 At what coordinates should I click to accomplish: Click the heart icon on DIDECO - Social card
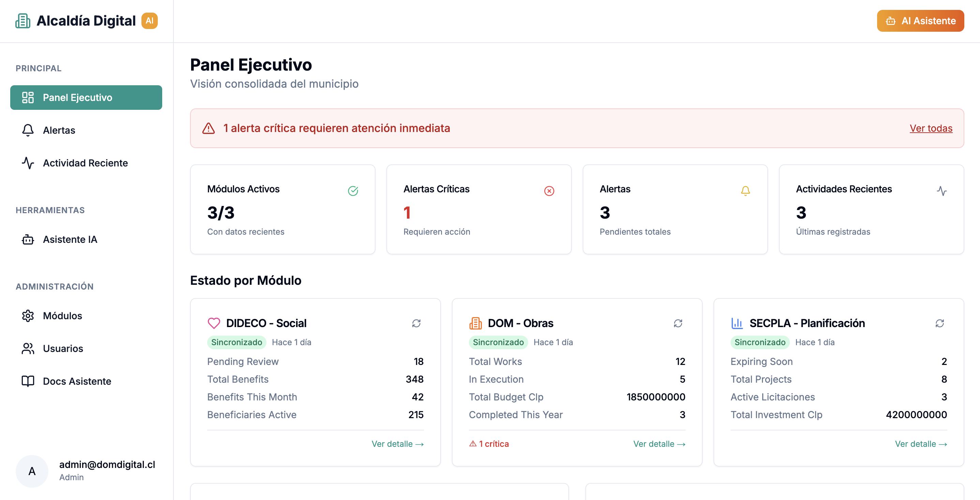214,323
